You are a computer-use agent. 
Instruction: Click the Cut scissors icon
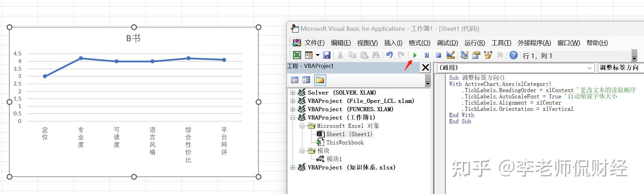[340, 55]
